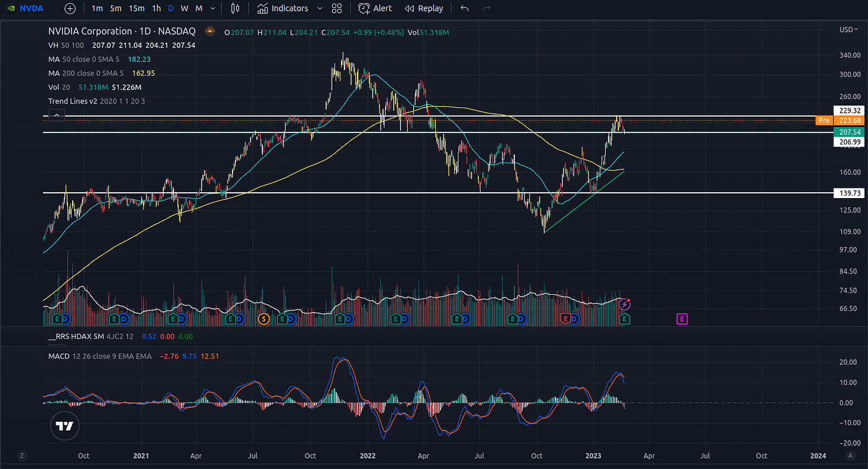Click the Alert clock icon button
The image size is (868, 469).
(375, 8)
